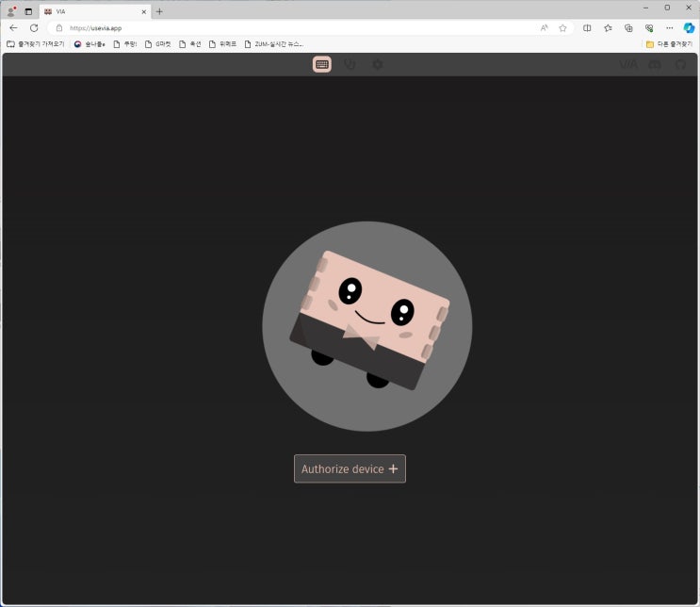Open VIA settings gear icon

pos(378,64)
